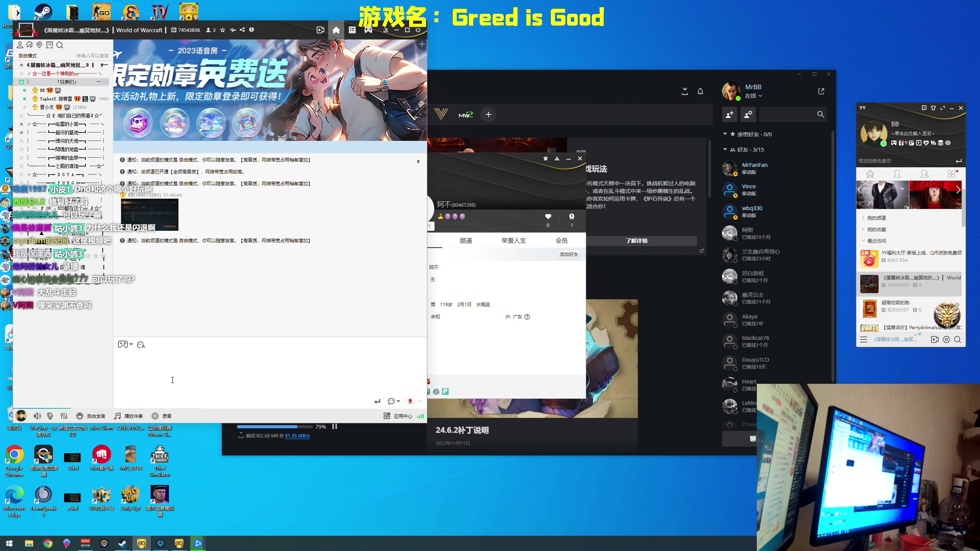Screen dimensions: 980x551
Task: Click the airplane fly-to icon beside the star
Action: click(232, 30)
